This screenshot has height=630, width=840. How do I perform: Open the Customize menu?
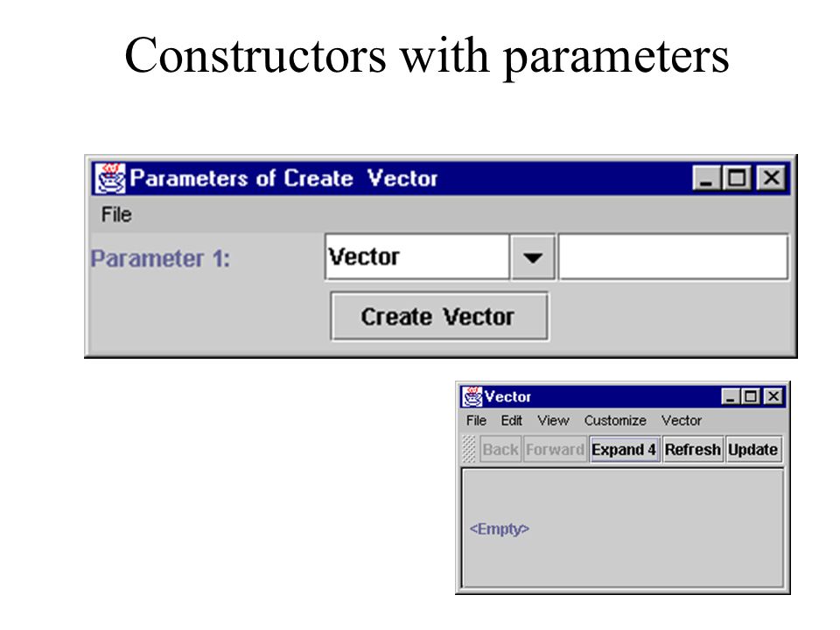(615, 421)
